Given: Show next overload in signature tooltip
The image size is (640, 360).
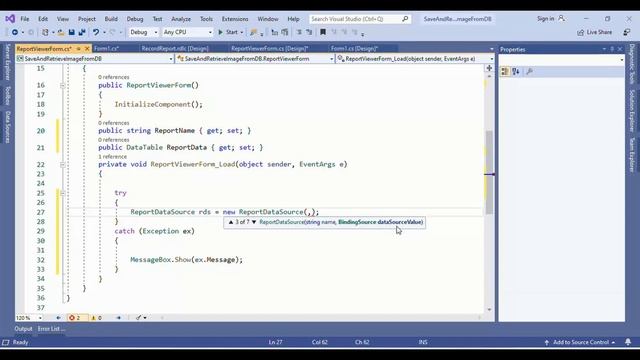Looking at the screenshot, I should [x=253, y=222].
